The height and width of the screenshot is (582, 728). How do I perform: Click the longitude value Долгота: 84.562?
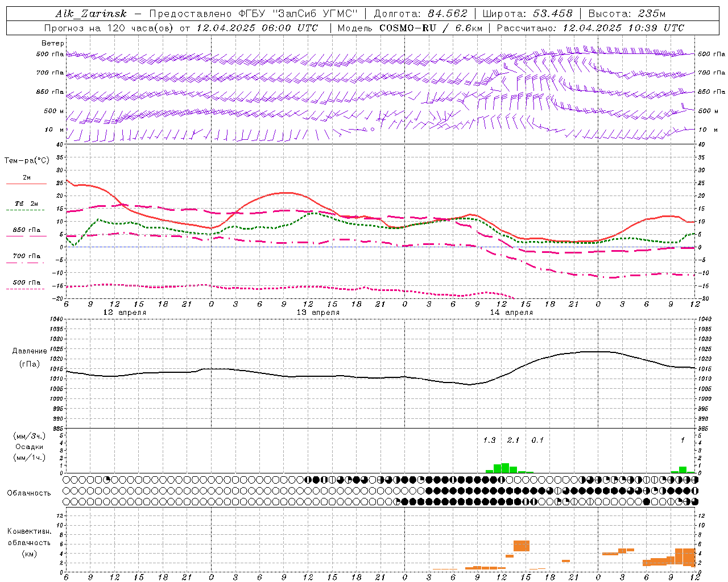420,14
